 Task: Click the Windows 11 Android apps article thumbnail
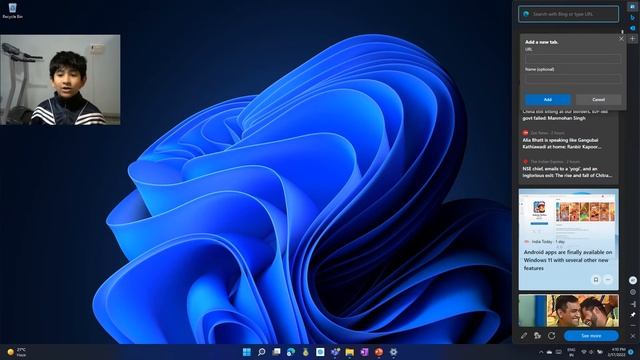568,213
